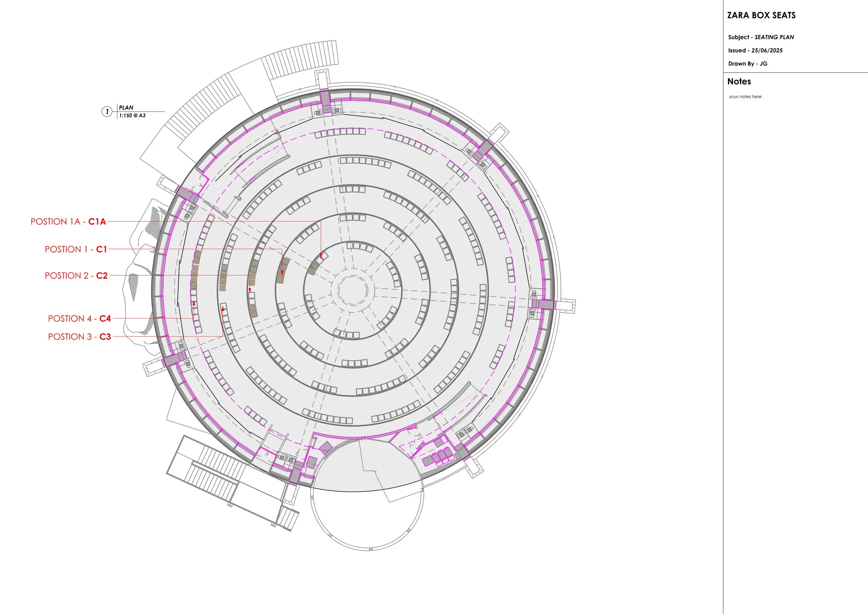The image size is (868, 614).
Task: Click the Notes section heading
Action: [739, 81]
